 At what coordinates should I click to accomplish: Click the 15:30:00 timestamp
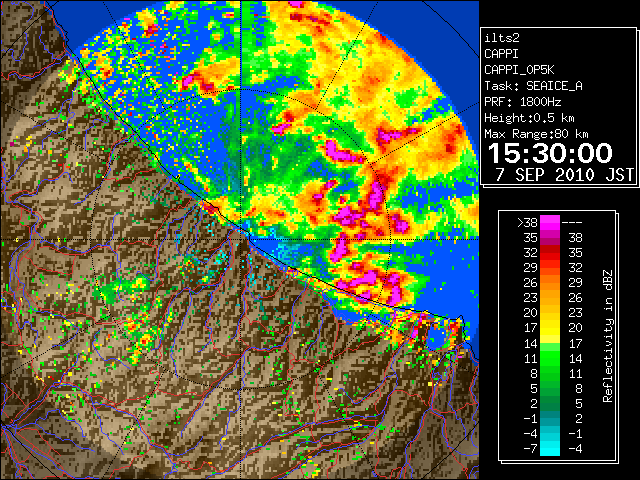[550, 153]
